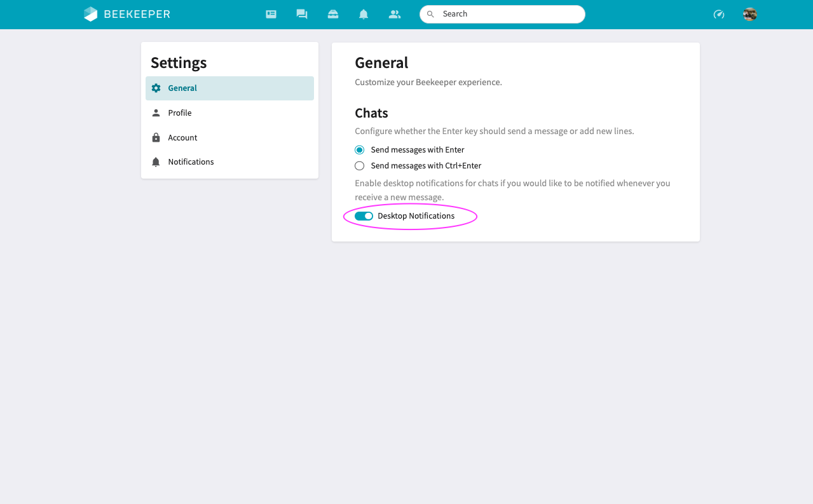Viewport: 813px width, 504px height.
Task: Click the speedometer dashboard icon
Action: pos(719,14)
